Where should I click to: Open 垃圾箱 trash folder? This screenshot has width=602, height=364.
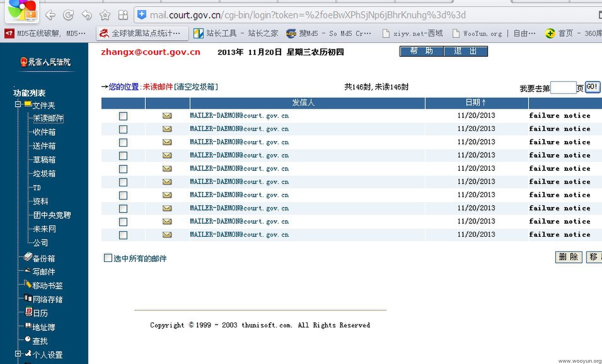[44, 173]
